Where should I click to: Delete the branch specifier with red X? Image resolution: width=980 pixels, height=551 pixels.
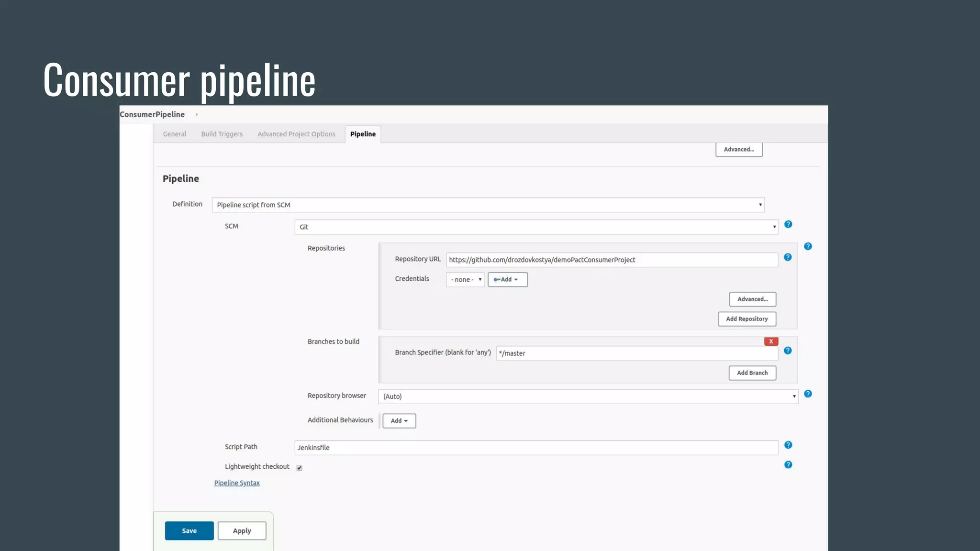pyautogui.click(x=771, y=342)
